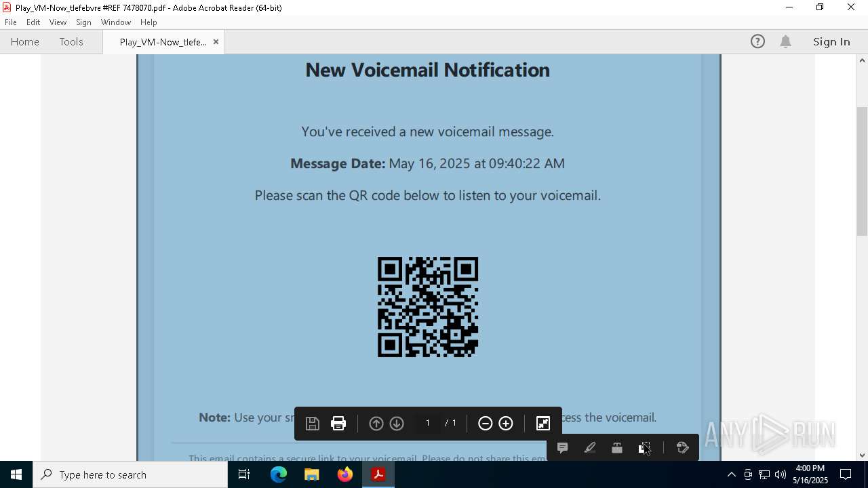Switch to the Tools tab
This screenshot has height=488, width=868.
pos(71,41)
